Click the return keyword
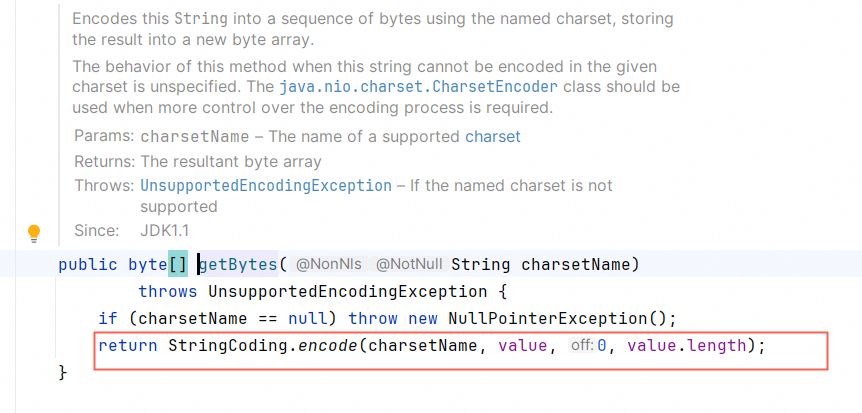 point(128,346)
